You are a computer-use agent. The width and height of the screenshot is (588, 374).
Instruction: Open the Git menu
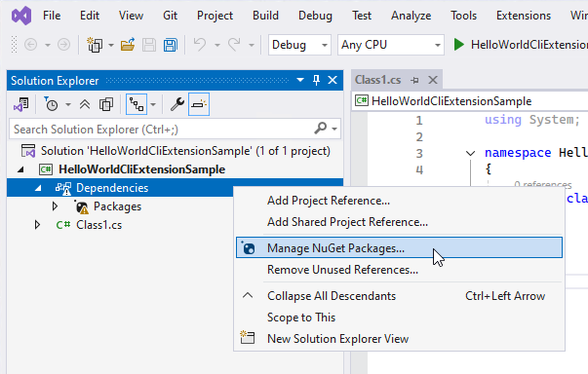[x=170, y=16]
